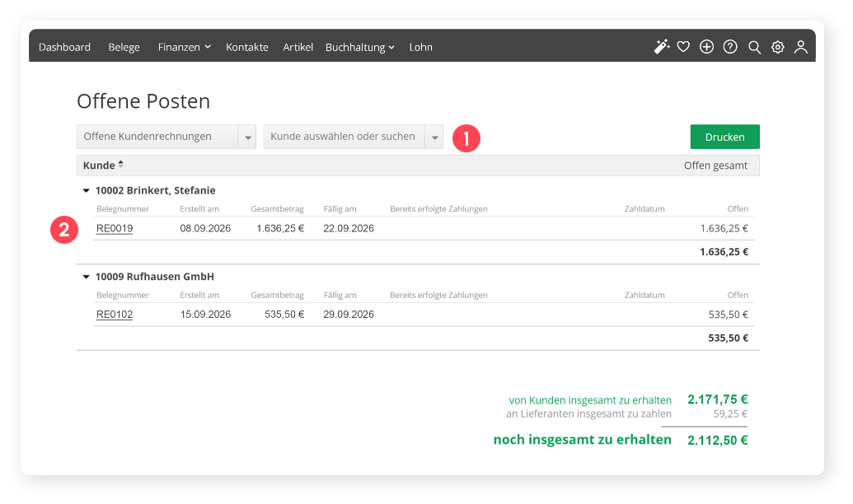
Task: Open the user account profile icon
Action: 800,47
